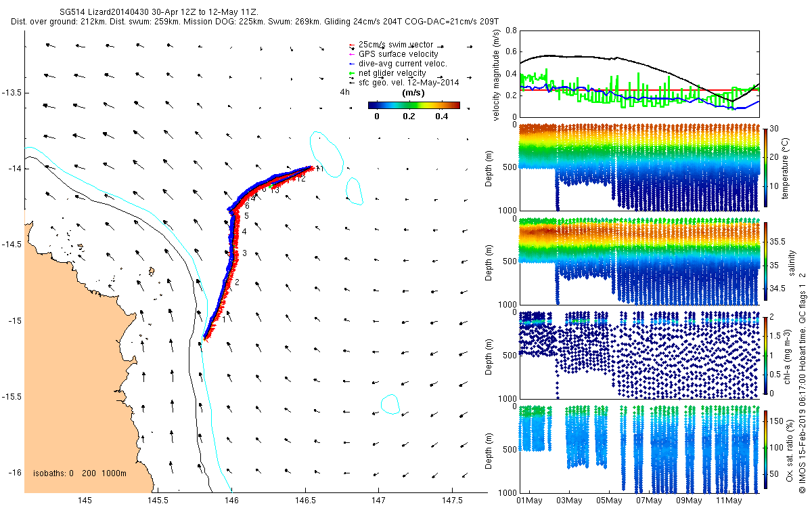Click the '09May' date tick label
This screenshot has height=508, width=812.
(689, 501)
